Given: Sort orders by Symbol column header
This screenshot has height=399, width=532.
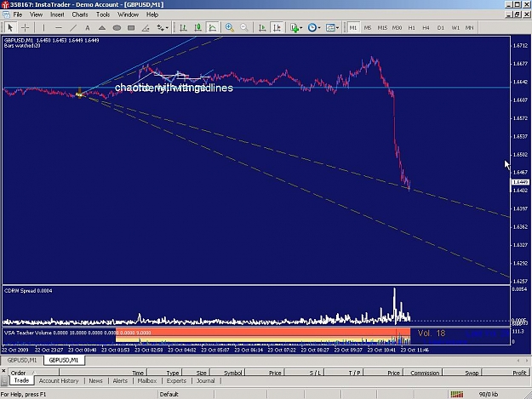Looking at the screenshot, I should pyautogui.click(x=228, y=373).
